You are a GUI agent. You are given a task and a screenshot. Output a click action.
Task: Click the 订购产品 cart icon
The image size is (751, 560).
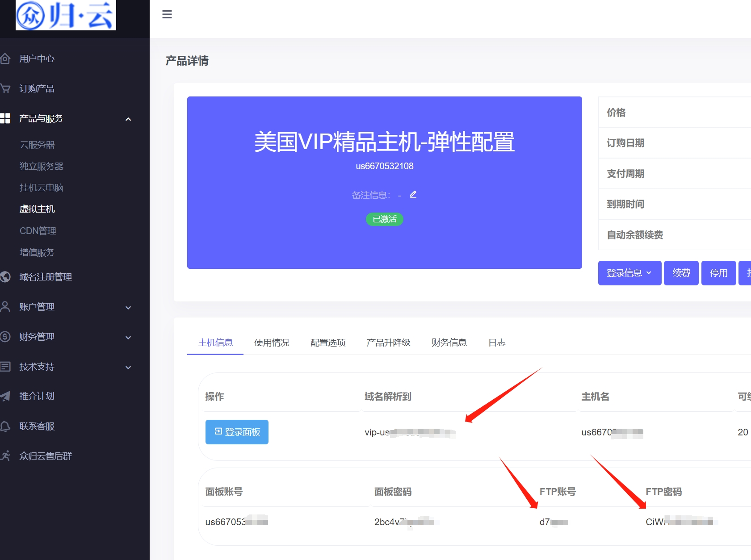5,88
